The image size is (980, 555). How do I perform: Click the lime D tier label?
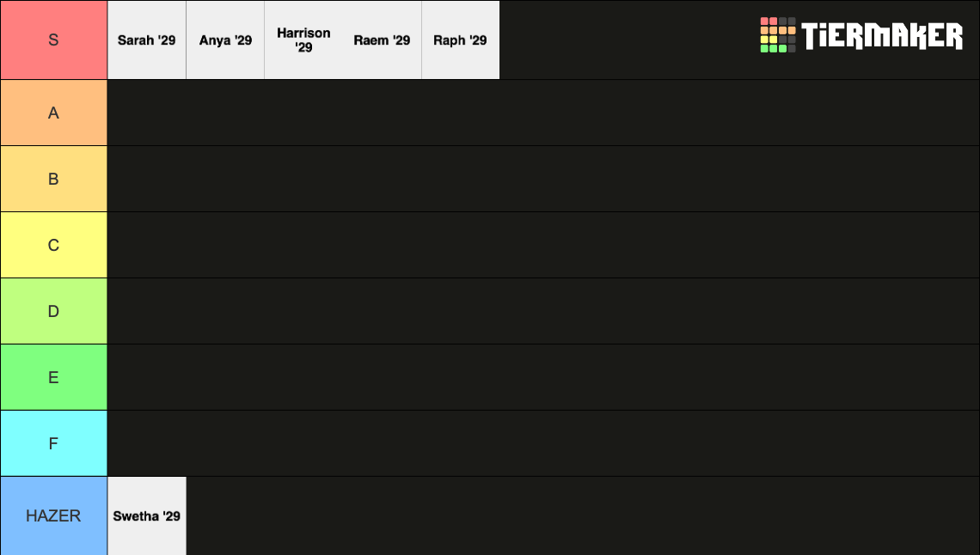pyautogui.click(x=54, y=311)
